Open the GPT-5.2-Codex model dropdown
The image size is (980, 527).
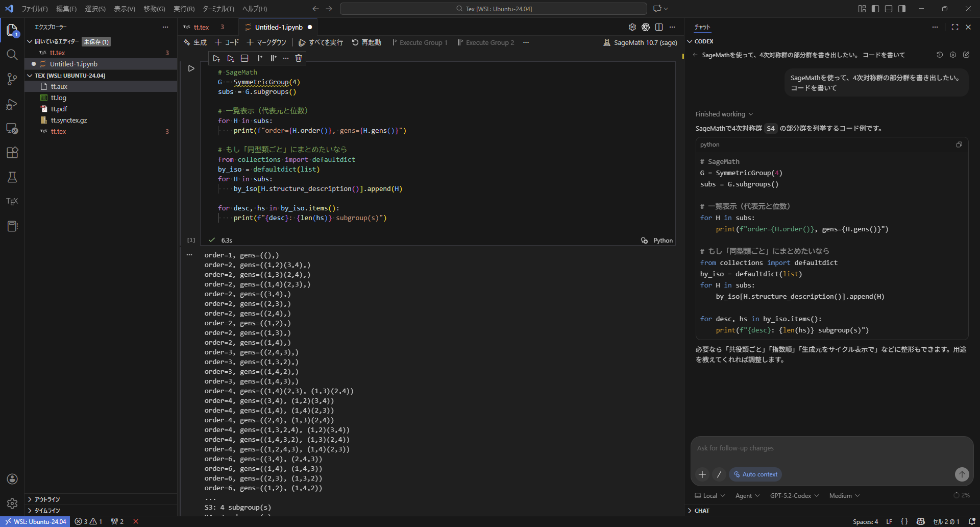click(x=794, y=496)
